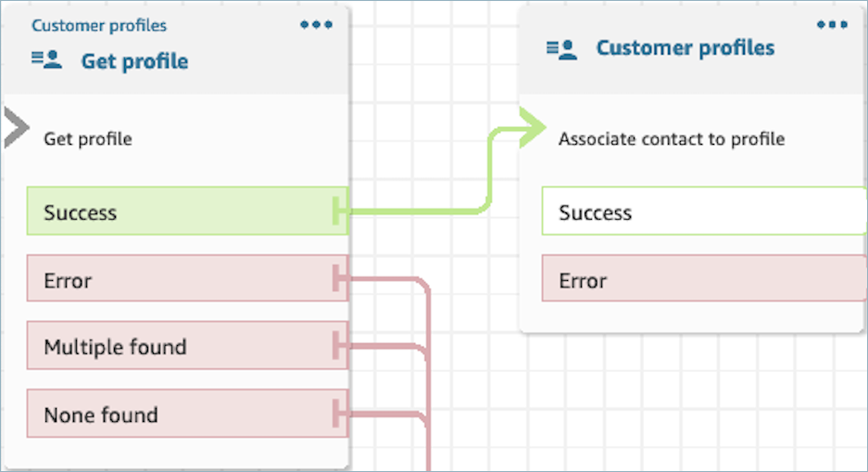Select the Success branch in Get profile block

[176, 212]
